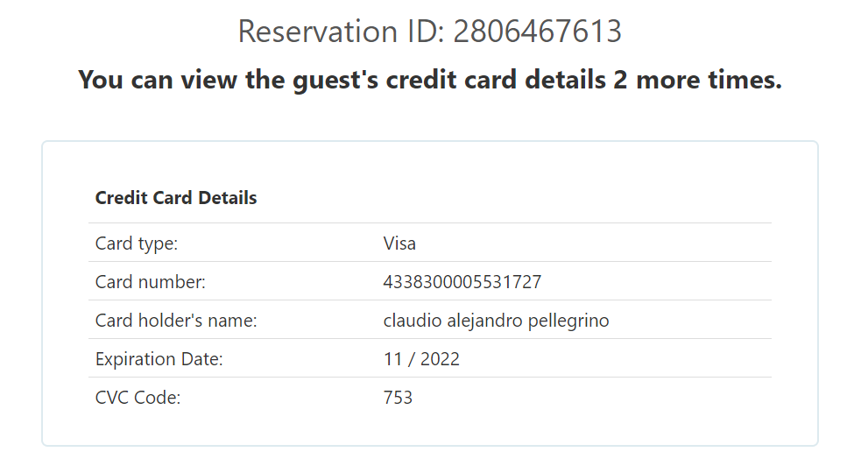868x466 pixels.
Task: Select the "Visa" card type value
Action: coord(399,243)
